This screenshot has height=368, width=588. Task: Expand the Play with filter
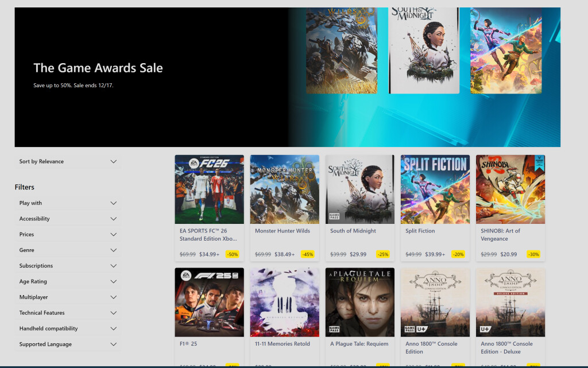tap(68, 203)
